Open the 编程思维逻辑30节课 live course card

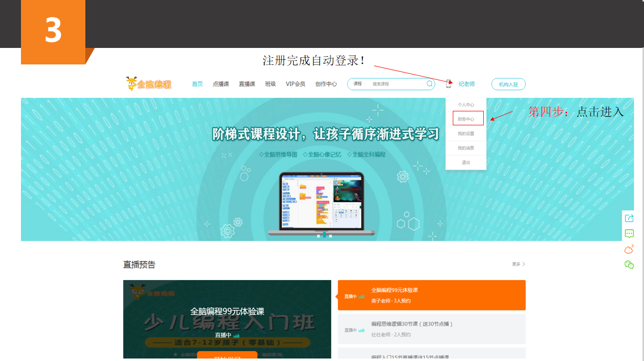(431, 329)
